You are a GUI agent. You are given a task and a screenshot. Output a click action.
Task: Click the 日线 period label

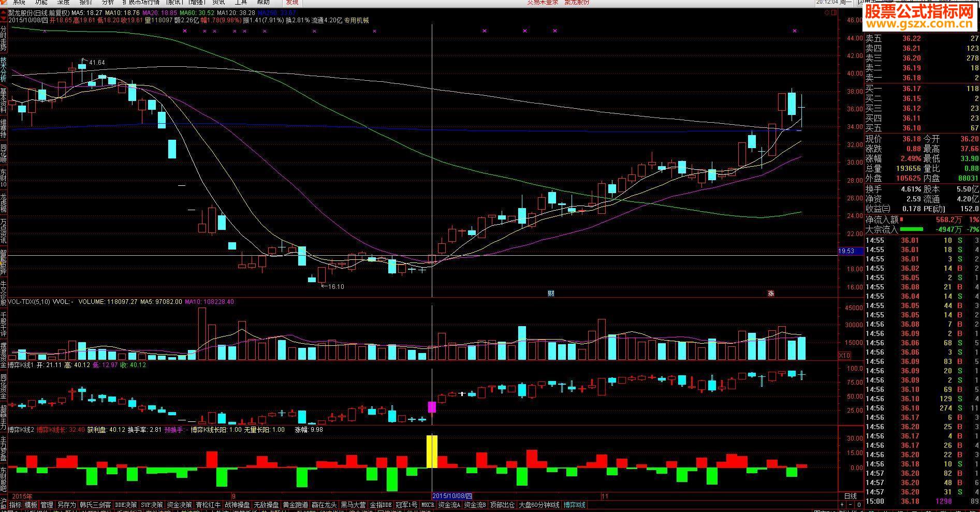[x=850, y=496]
